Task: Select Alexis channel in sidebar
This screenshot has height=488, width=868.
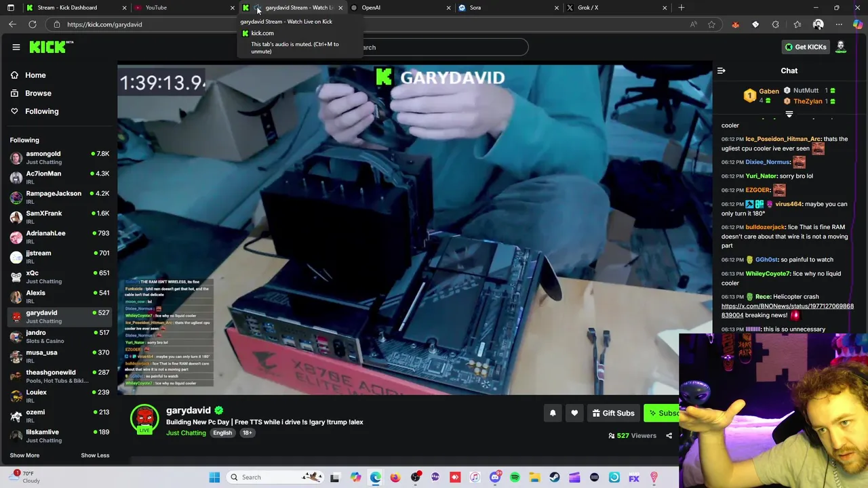Action: [60, 297]
